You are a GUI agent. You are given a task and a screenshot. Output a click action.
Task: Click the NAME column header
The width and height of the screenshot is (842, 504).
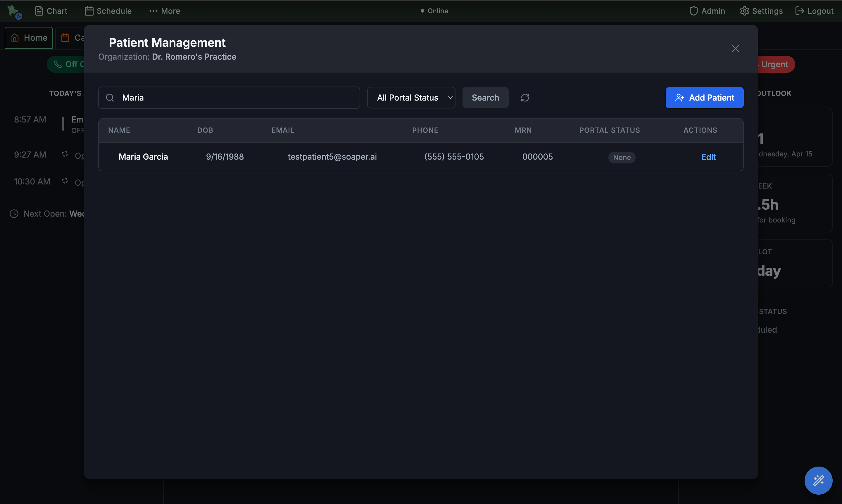tap(119, 130)
